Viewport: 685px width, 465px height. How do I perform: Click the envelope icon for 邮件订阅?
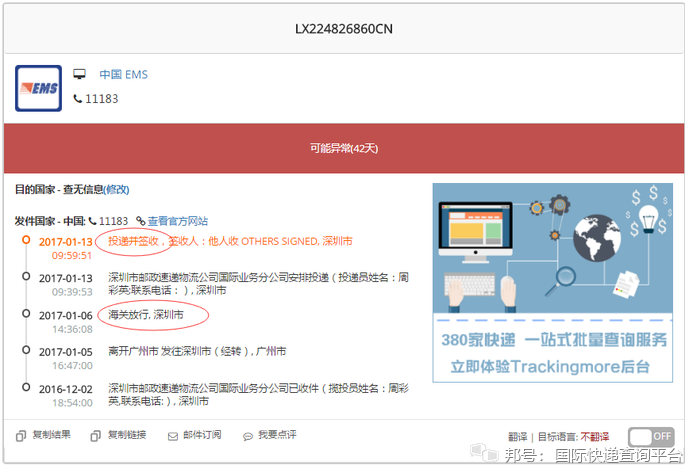173,436
